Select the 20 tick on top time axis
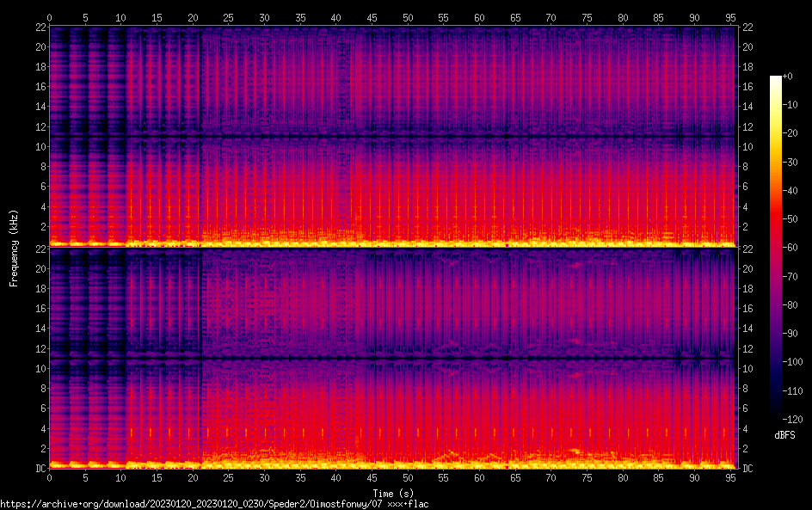Image resolution: width=812 pixels, height=510 pixels. (193, 17)
